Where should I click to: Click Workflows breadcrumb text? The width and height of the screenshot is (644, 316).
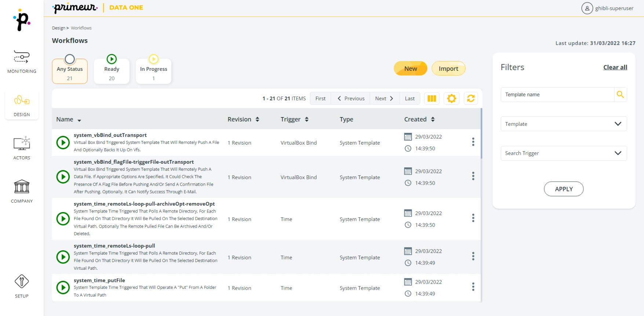pyautogui.click(x=81, y=28)
